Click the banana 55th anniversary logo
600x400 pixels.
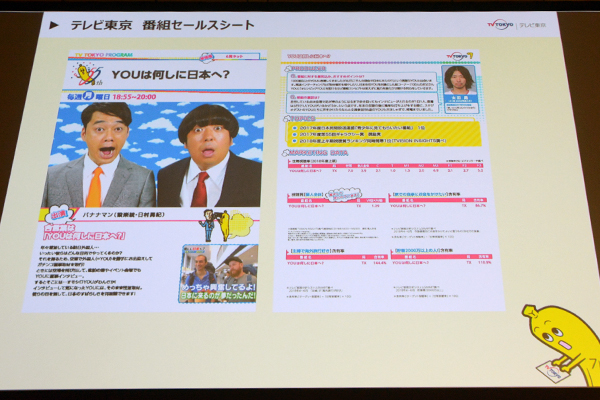[86, 75]
